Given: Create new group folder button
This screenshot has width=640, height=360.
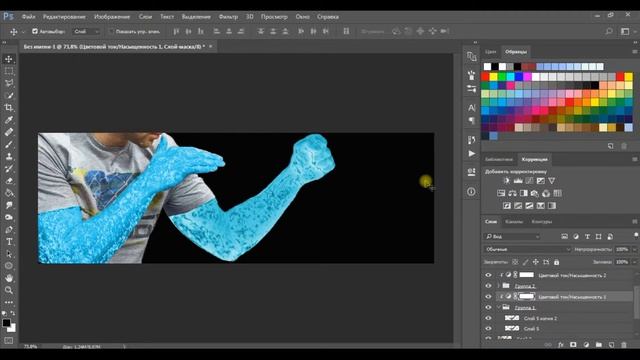Looking at the screenshot, I should 599,345.
